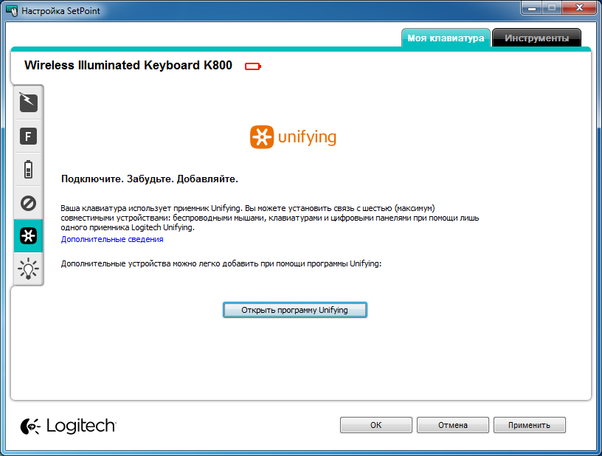Minimize the SetPoint window
The image size is (602, 456).
tap(532, 7)
